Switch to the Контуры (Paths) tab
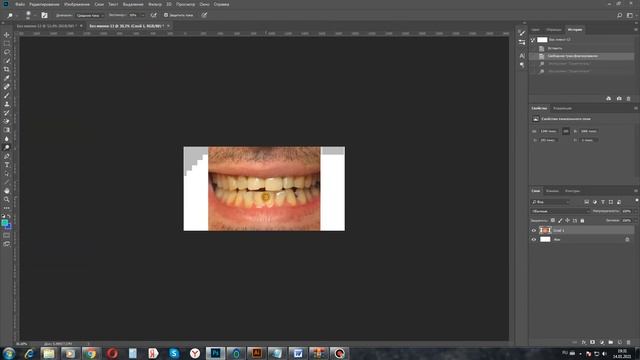Screen dimensions: 640x360 click(572, 191)
